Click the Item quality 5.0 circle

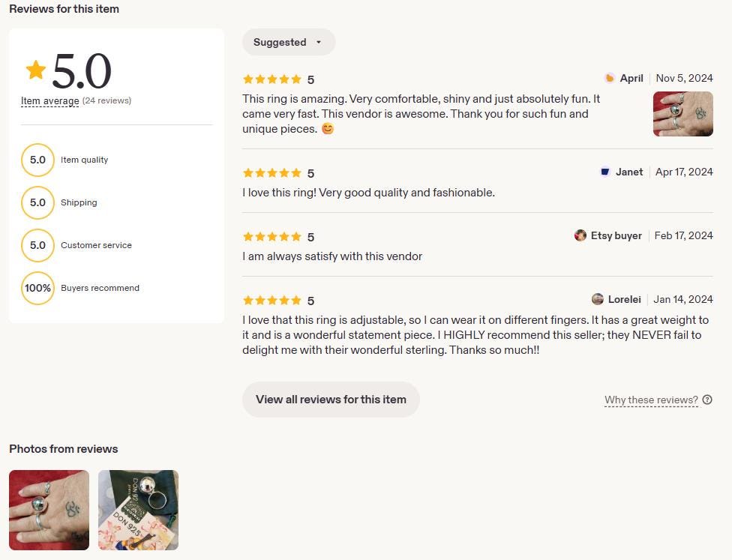[x=37, y=160]
